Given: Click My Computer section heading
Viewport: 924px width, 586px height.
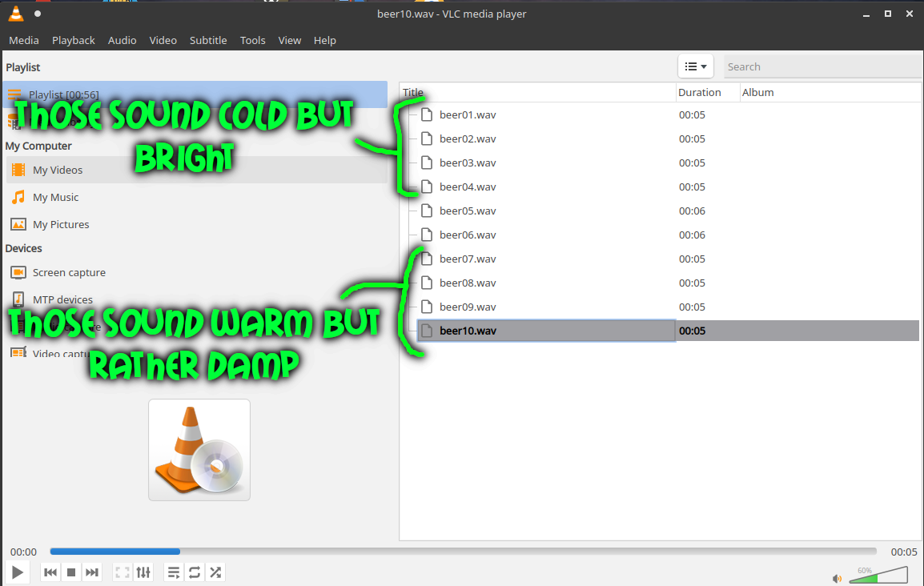Looking at the screenshot, I should [38, 146].
